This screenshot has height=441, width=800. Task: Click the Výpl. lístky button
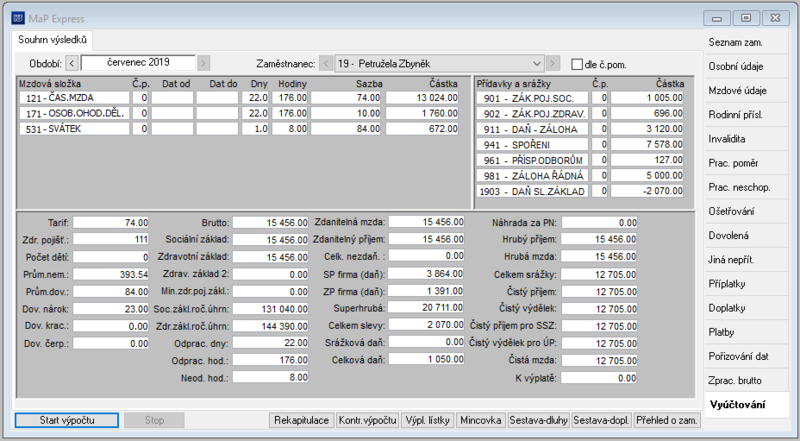[428, 420]
